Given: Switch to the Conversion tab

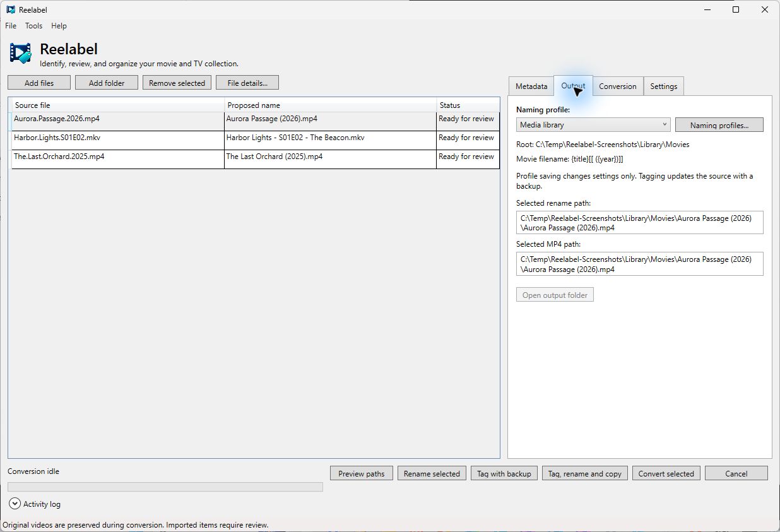Looking at the screenshot, I should pos(617,86).
